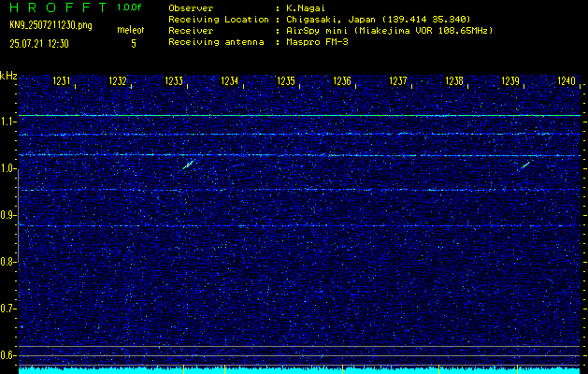Viewport: 588px width, 374px height.
Task: Click the meteor echo streak after 1239
Action: point(524,165)
